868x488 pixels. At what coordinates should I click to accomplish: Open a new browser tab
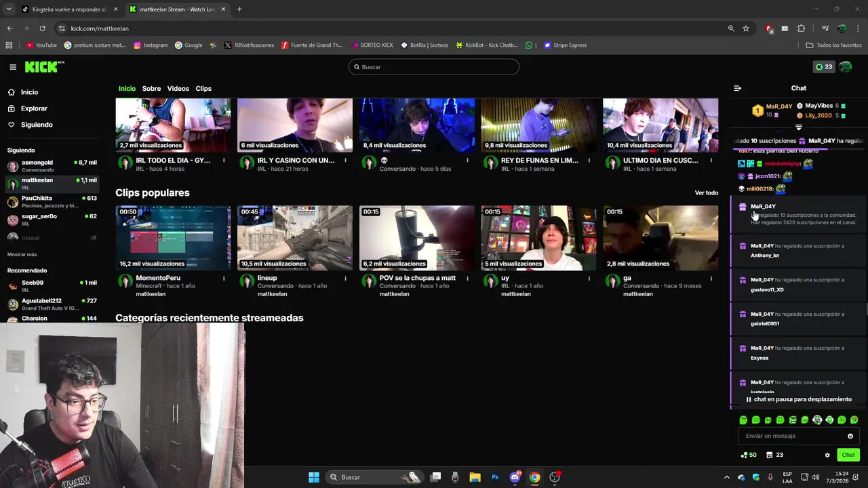click(239, 9)
